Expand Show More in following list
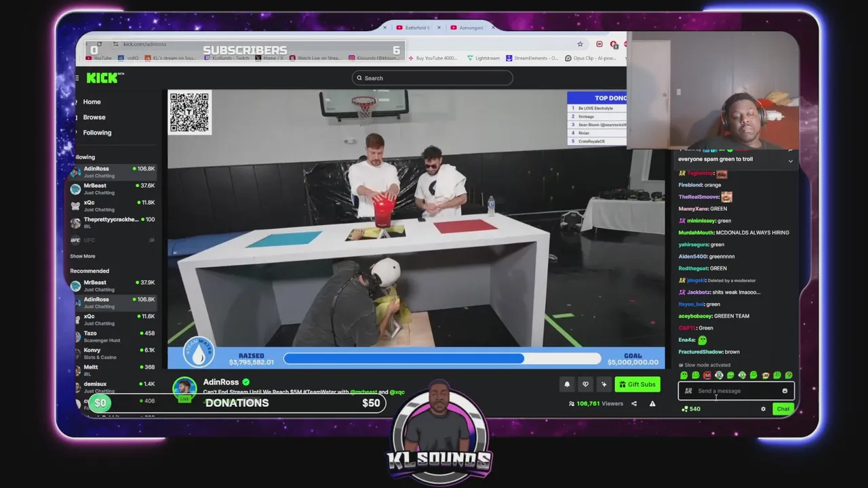This screenshot has width=868, height=488. tap(83, 256)
